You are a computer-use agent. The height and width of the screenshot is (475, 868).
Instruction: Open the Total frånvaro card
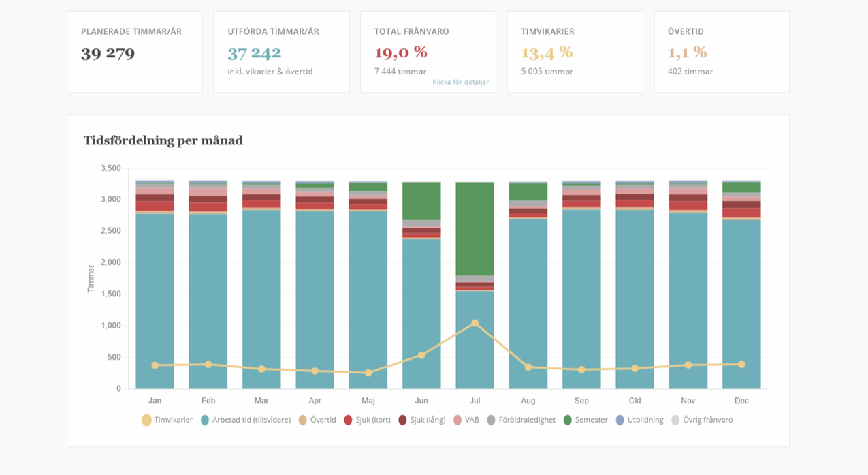click(428, 52)
